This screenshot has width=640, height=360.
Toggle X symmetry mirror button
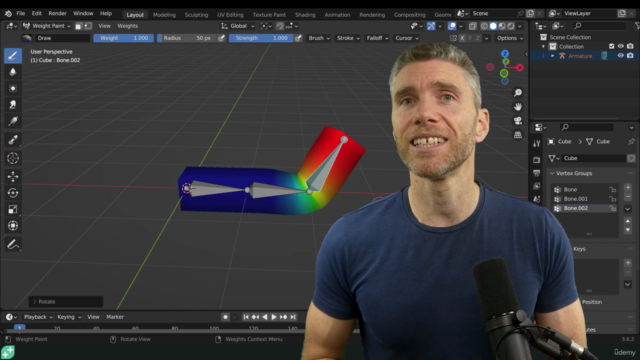tap(462, 38)
